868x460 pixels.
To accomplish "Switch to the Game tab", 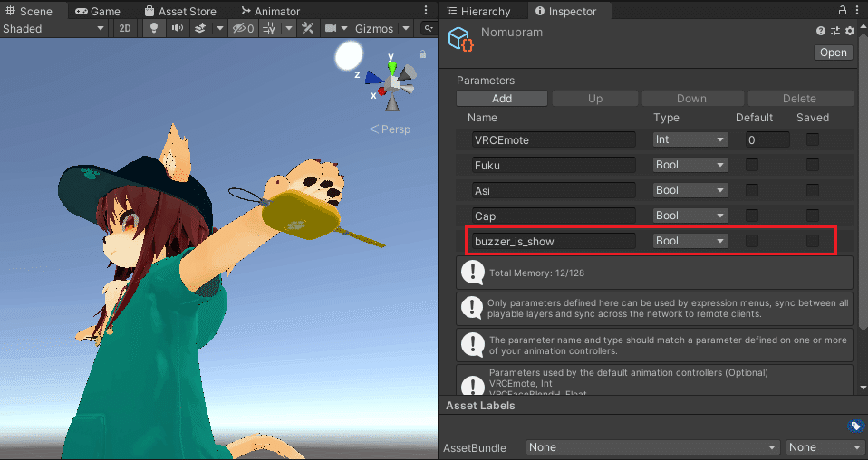I will pyautogui.click(x=98, y=11).
